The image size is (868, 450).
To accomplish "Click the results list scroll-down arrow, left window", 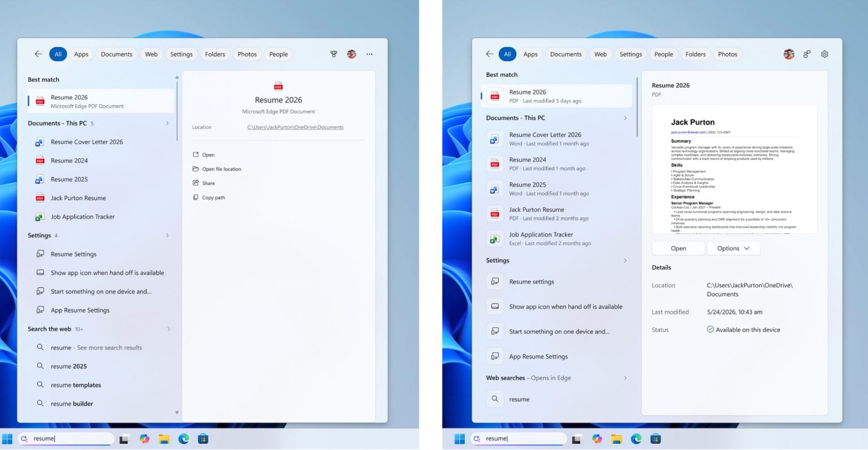I will pyautogui.click(x=177, y=413).
